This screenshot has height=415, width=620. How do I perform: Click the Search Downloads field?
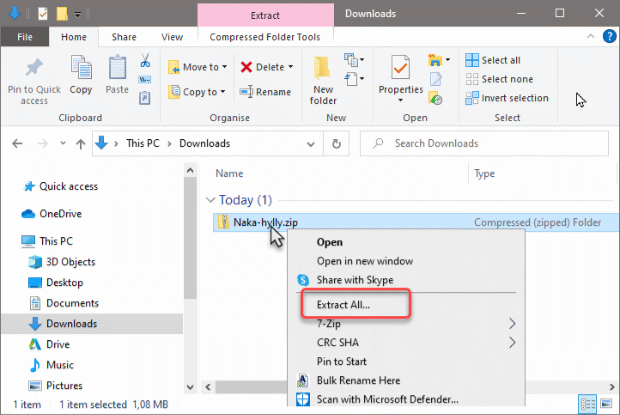tap(484, 144)
